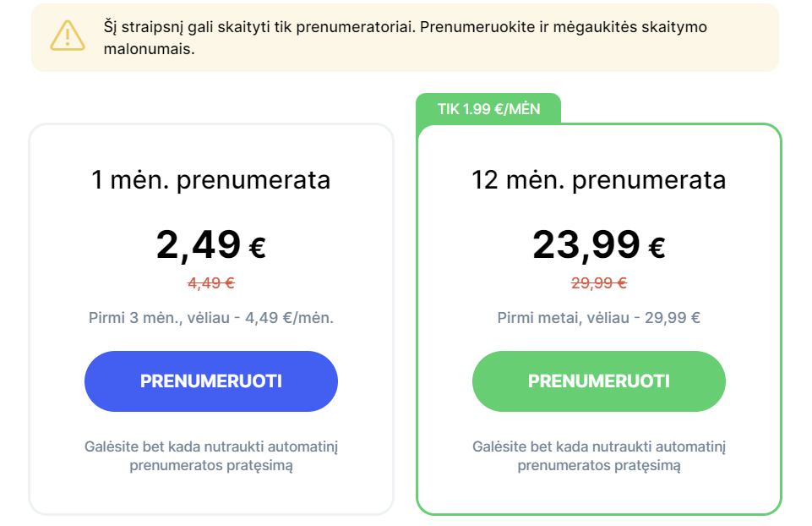Screen dimensions: 812x526
Task: Click the 23,99 € price
Action: click(x=598, y=244)
